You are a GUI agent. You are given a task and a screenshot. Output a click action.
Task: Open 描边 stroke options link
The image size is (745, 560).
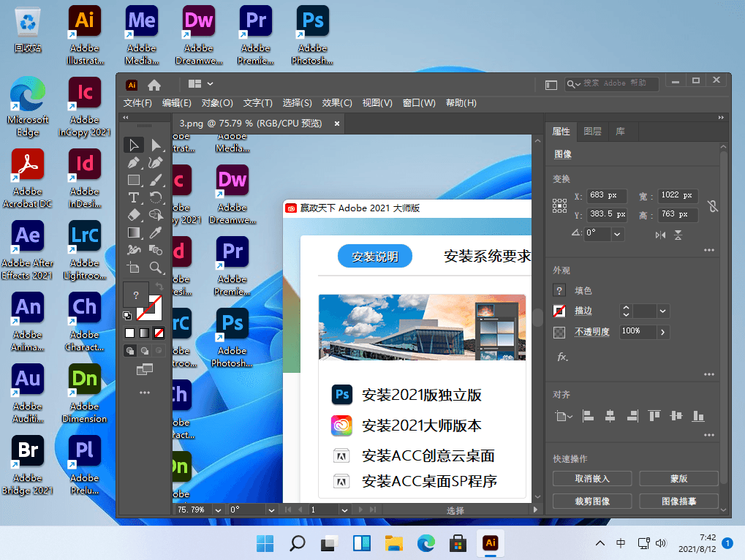click(x=583, y=311)
